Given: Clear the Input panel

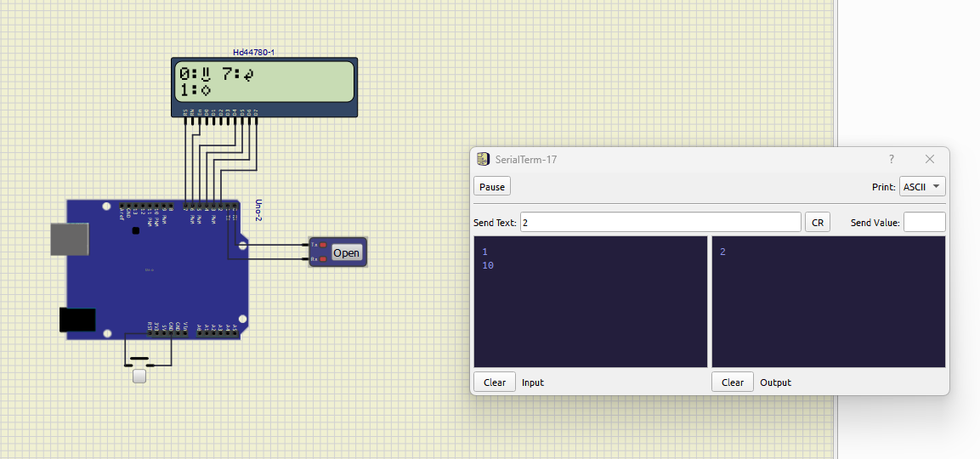Looking at the screenshot, I should [x=495, y=382].
